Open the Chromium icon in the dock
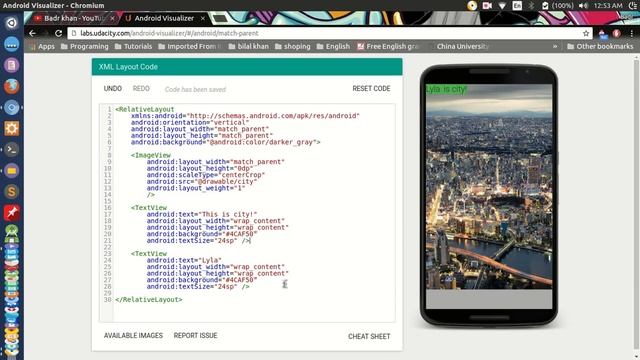The height and width of the screenshot is (360, 640). 11,107
